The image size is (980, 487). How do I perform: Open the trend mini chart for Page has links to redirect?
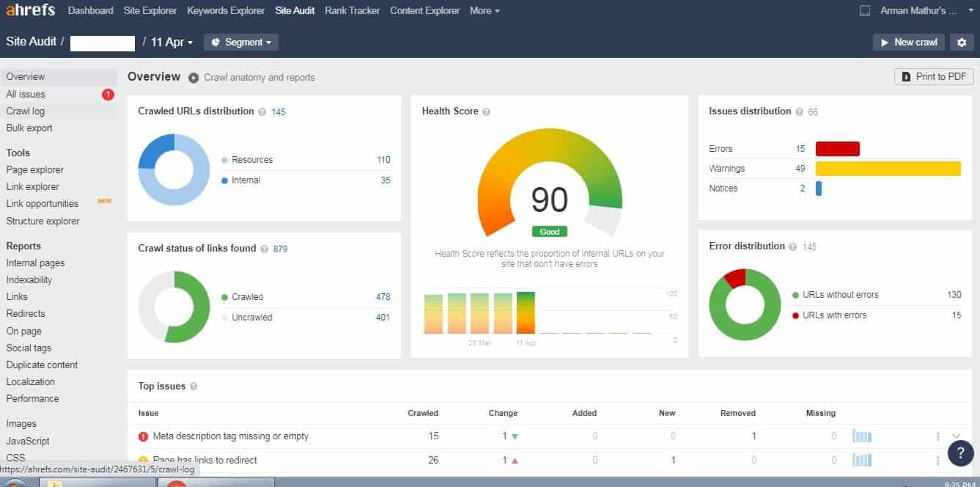click(x=862, y=461)
